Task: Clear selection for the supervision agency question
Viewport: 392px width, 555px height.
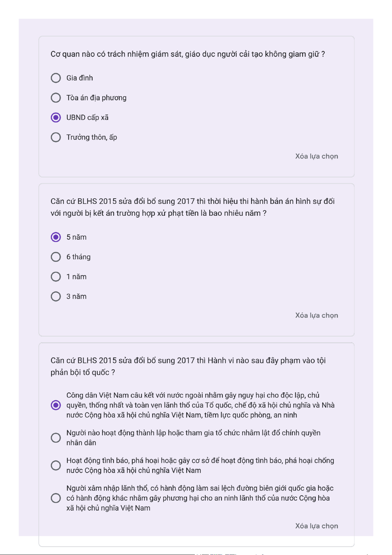Action: 316,156
